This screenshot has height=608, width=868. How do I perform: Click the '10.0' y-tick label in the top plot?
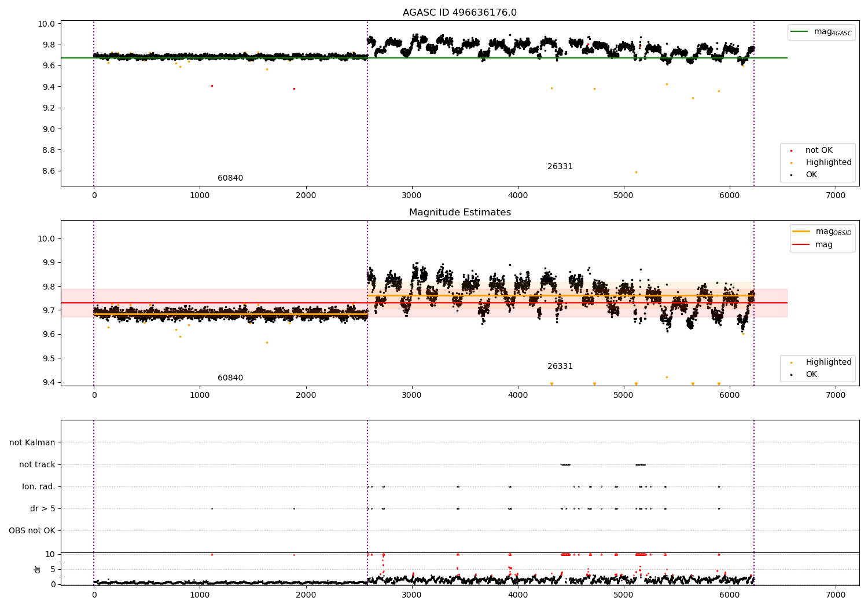click(x=47, y=24)
